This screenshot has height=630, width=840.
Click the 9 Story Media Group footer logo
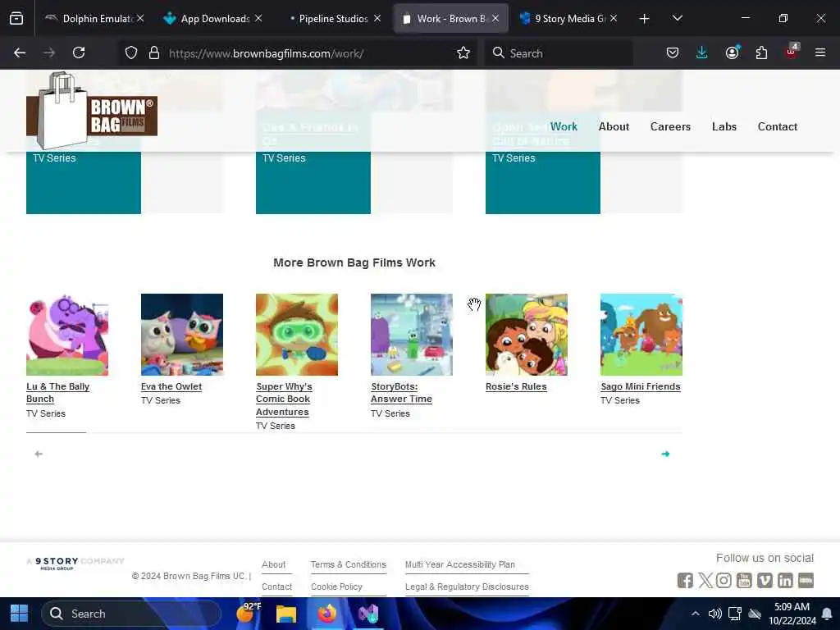coord(75,563)
